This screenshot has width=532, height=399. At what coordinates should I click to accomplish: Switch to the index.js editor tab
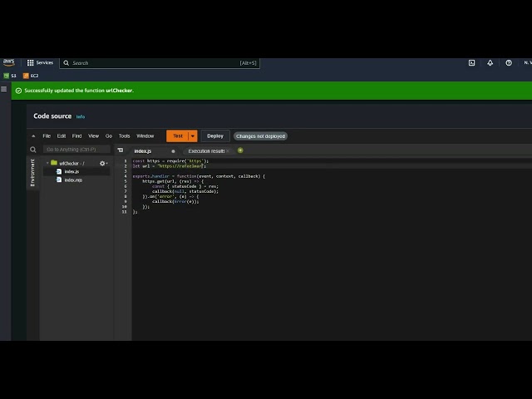143,151
